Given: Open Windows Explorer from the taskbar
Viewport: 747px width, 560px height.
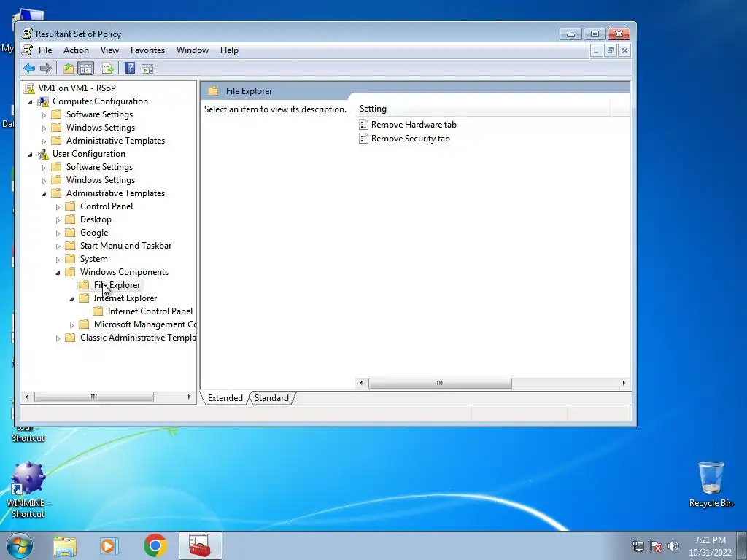Looking at the screenshot, I should 65,545.
